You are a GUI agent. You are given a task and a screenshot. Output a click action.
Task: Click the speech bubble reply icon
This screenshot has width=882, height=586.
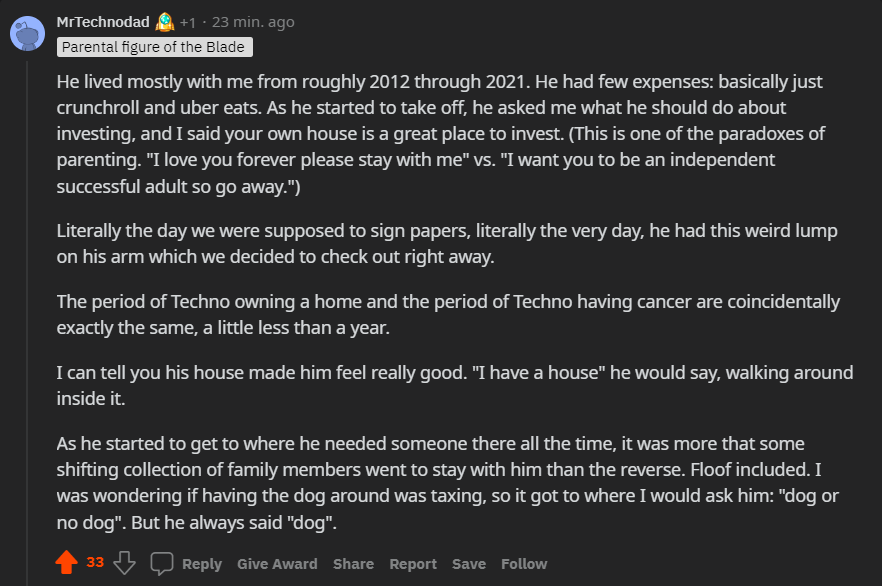[161, 564]
